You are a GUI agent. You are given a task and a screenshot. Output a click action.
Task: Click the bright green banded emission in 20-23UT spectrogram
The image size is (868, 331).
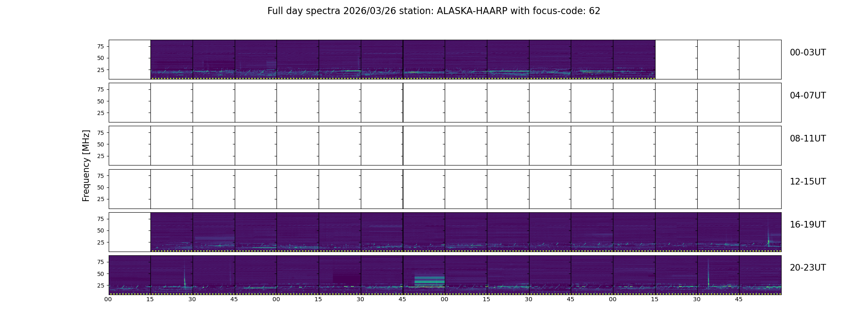(x=429, y=280)
